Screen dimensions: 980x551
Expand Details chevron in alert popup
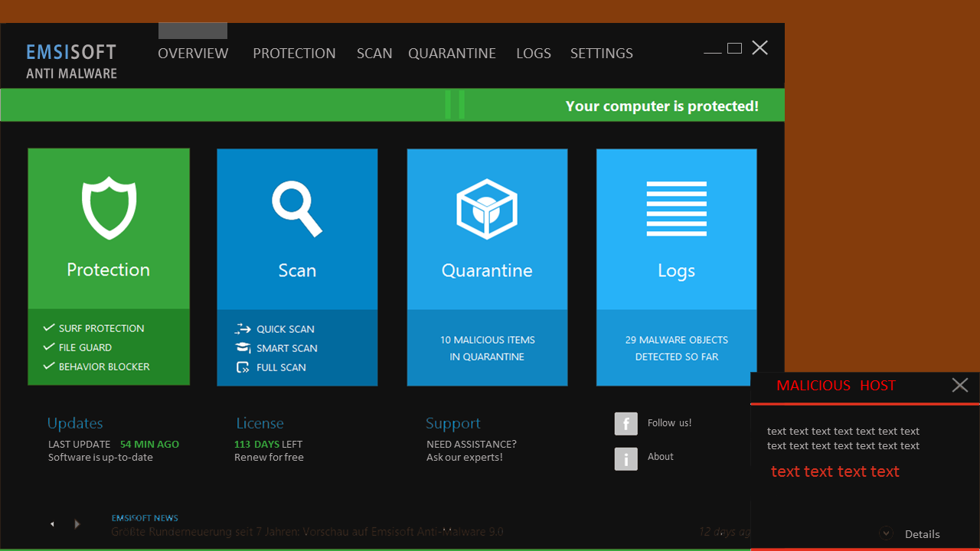point(886,533)
